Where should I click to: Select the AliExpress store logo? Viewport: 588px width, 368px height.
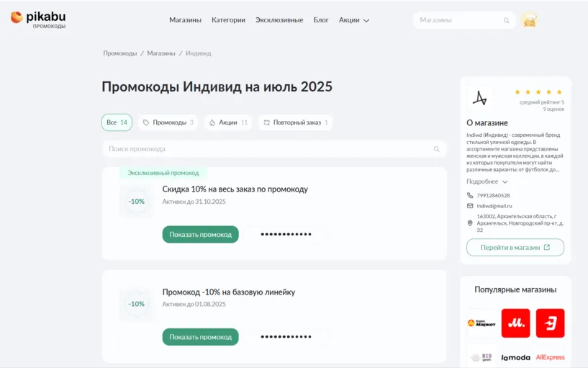550,357
